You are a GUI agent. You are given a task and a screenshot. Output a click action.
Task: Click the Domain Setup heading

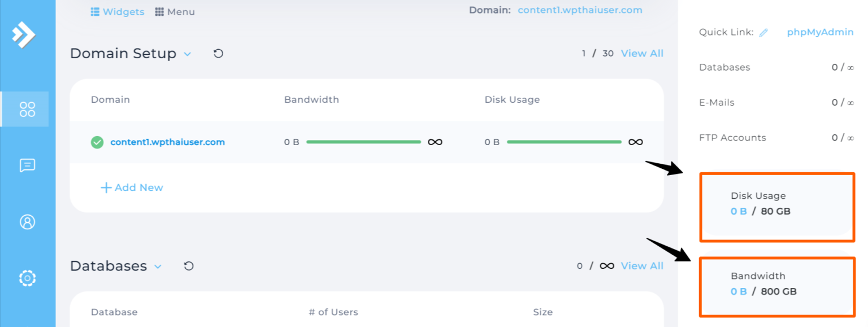(x=123, y=54)
